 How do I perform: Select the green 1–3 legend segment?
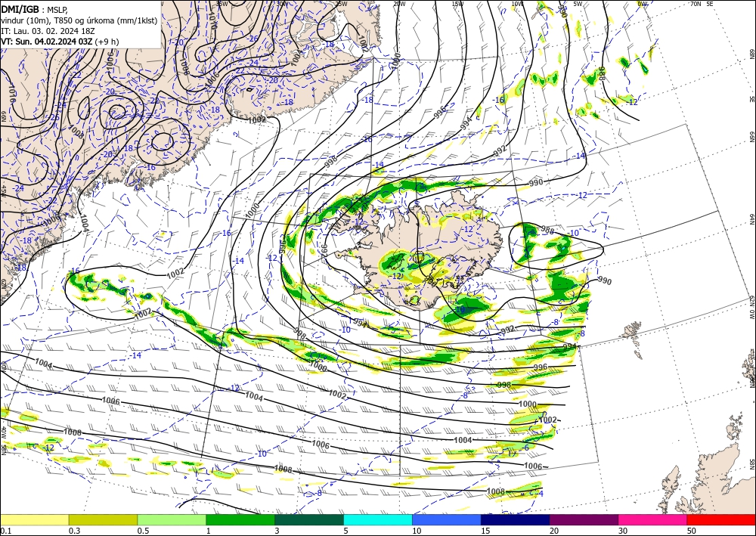[x=240, y=519]
